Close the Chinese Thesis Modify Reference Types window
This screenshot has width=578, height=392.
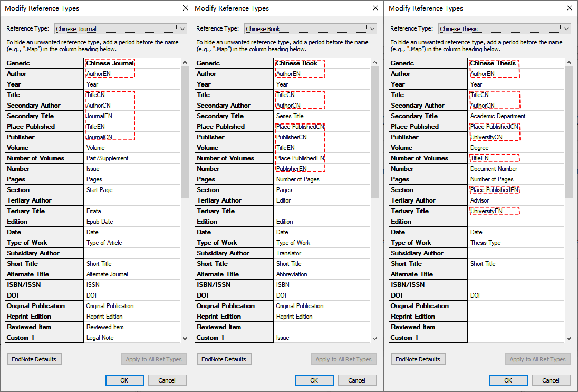pos(569,8)
